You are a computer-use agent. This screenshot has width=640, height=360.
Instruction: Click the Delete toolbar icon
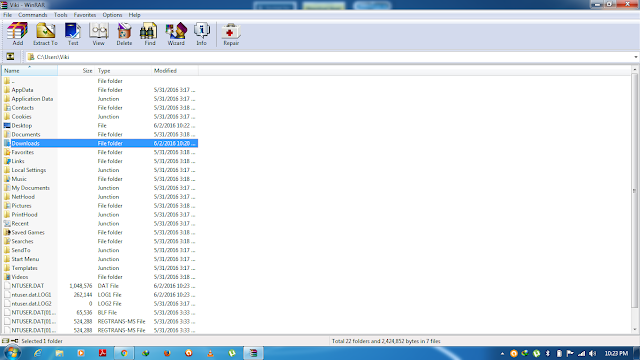[124, 34]
